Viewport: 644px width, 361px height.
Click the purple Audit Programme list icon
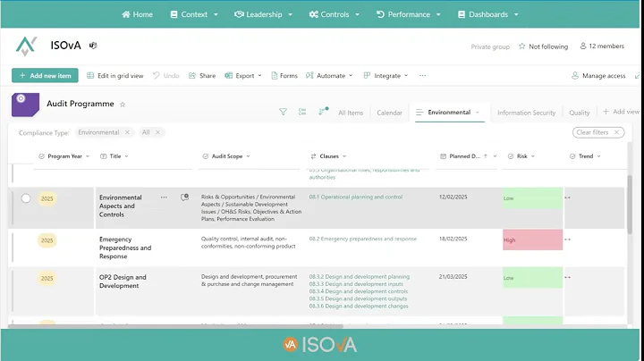click(25, 105)
